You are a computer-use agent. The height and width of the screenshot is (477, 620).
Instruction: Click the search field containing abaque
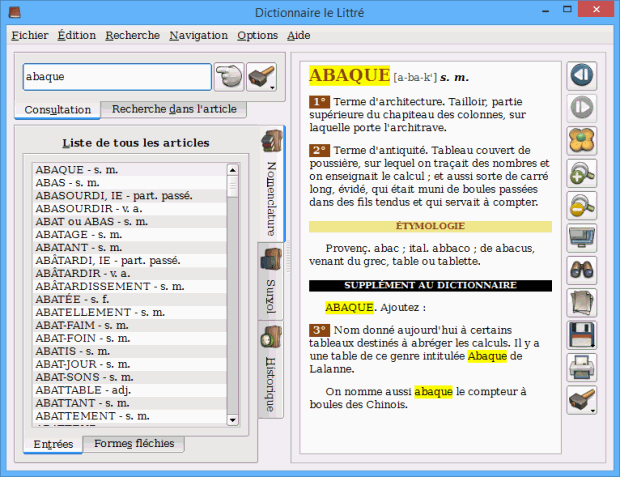(x=117, y=77)
